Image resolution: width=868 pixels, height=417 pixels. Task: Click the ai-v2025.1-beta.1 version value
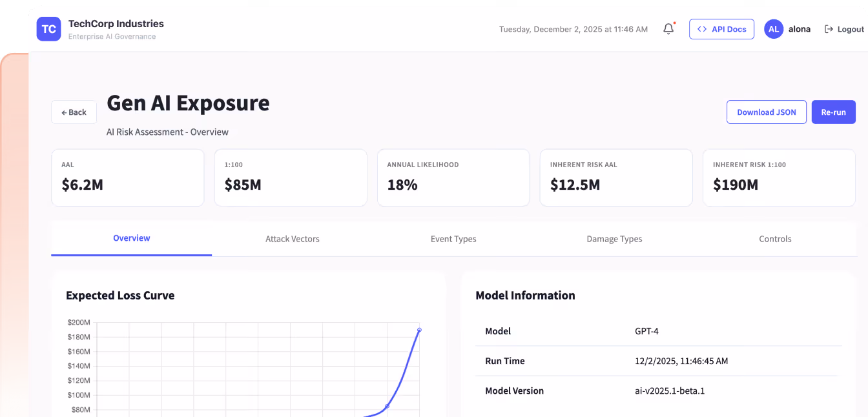click(x=670, y=391)
